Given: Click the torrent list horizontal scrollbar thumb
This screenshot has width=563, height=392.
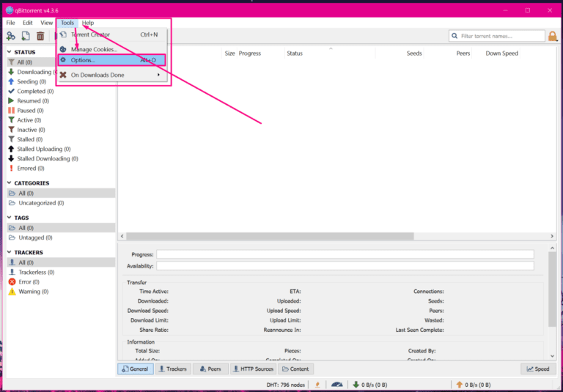Looking at the screenshot, I should coord(270,236).
